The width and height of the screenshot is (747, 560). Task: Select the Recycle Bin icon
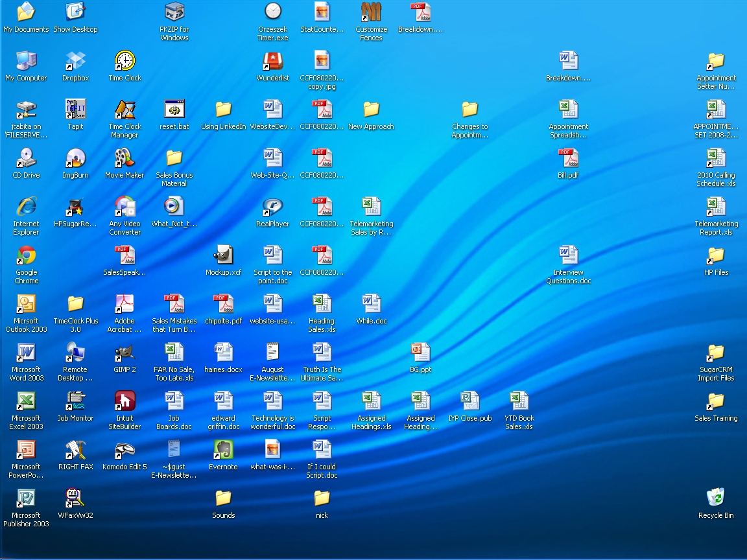(x=716, y=498)
